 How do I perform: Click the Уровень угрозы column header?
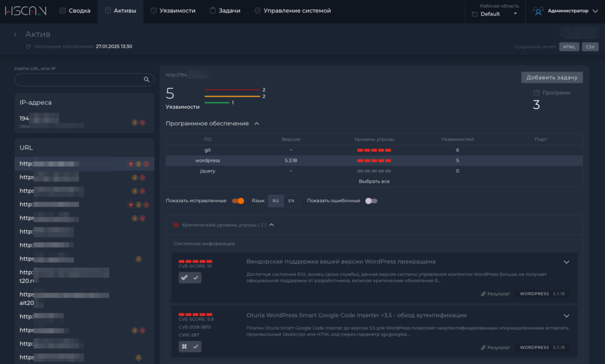(x=374, y=139)
